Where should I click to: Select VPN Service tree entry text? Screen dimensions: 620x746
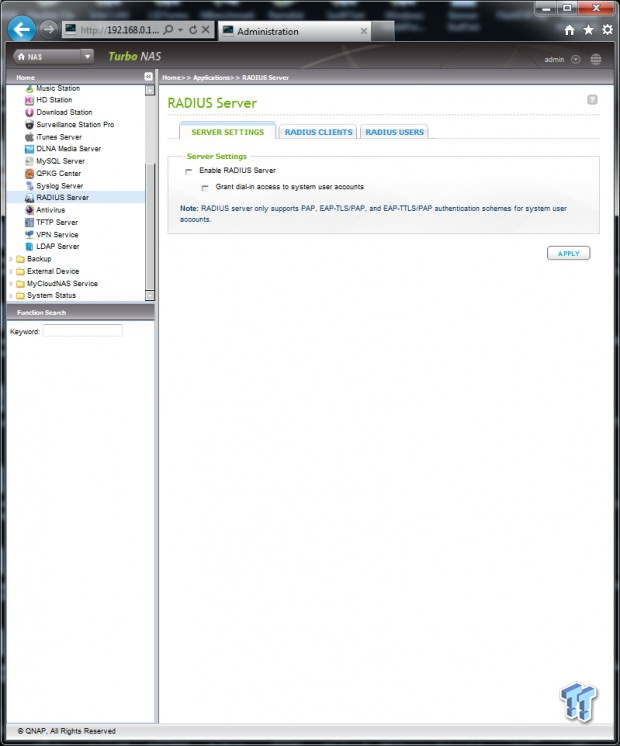pos(57,235)
